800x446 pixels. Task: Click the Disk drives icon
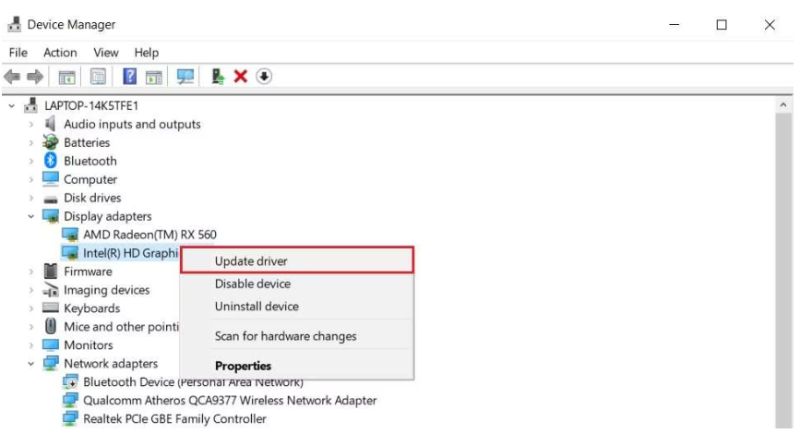(x=51, y=199)
